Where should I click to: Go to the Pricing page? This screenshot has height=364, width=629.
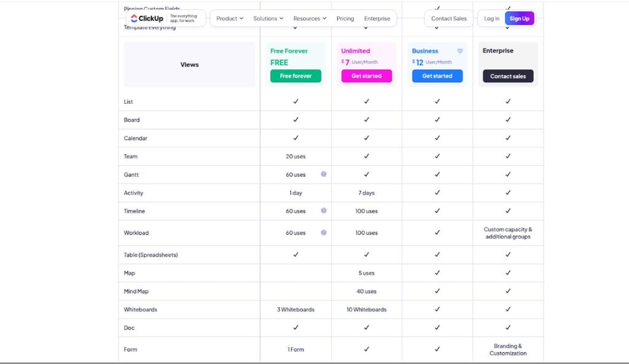coord(345,18)
